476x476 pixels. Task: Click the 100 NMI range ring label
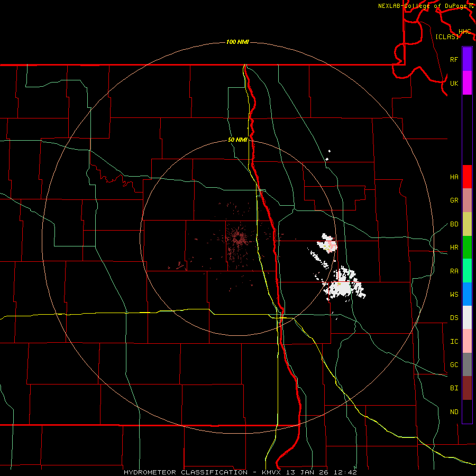[237, 42]
